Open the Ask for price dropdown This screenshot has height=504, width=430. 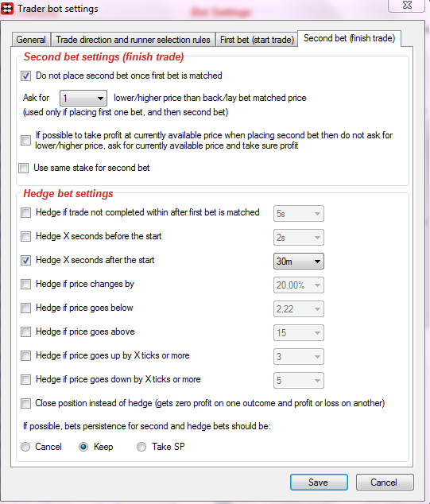[x=83, y=98]
